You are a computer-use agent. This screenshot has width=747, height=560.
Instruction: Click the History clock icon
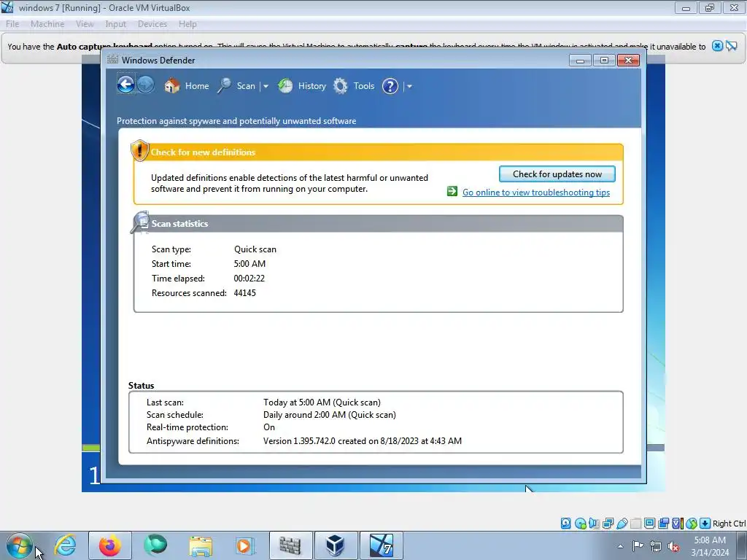(285, 86)
